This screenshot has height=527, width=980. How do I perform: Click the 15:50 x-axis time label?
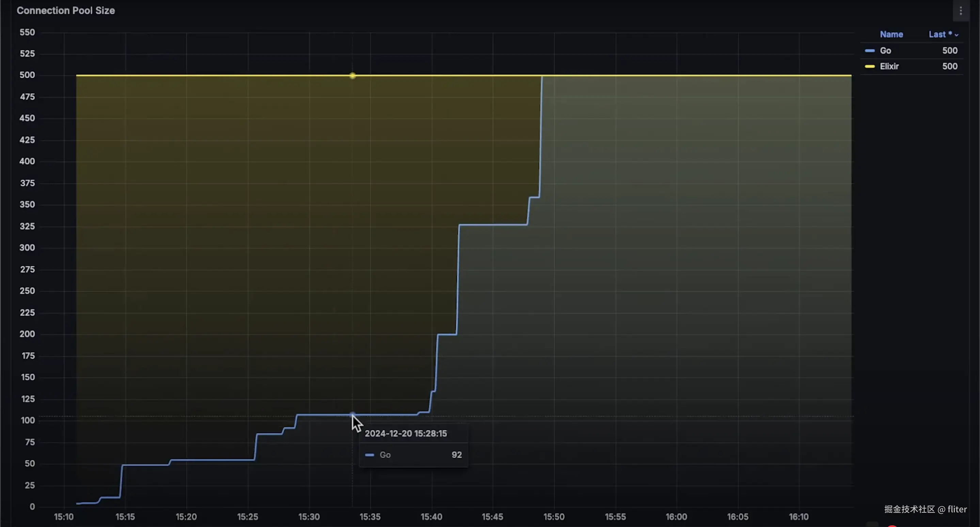pos(554,517)
